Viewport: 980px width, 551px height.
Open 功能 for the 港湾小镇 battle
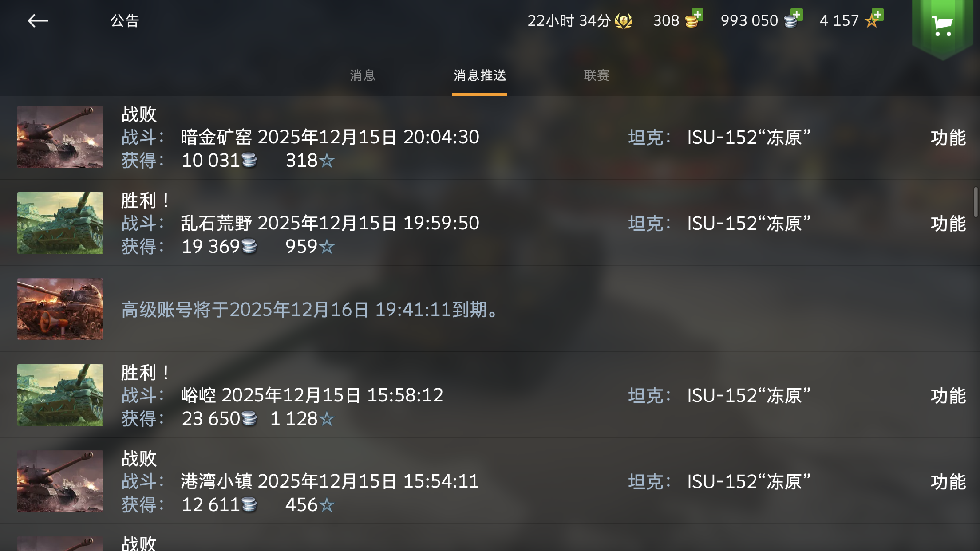tap(948, 482)
